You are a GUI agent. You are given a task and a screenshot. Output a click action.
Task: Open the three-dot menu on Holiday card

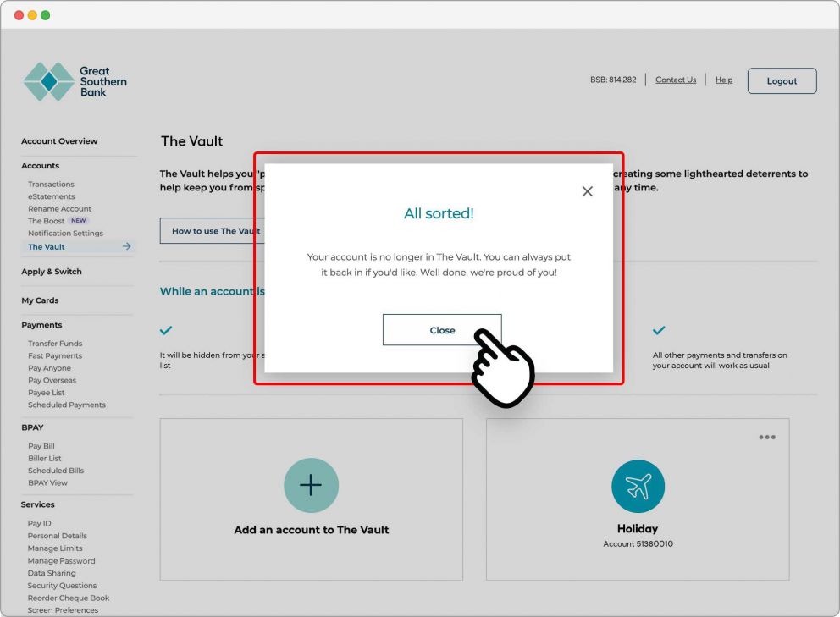click(767, 437)
